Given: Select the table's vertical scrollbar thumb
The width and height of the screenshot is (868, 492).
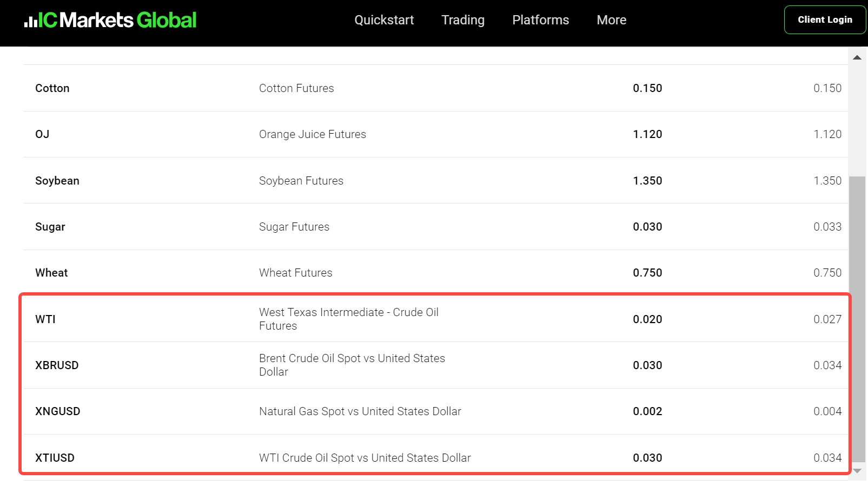Looking at the screenshot, I should click(x=857, y=319).
